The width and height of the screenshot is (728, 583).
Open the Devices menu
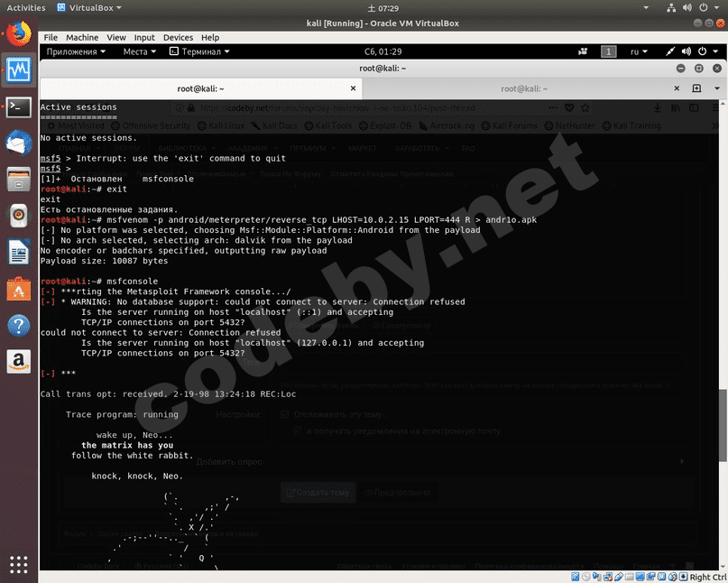click(178, 38)
